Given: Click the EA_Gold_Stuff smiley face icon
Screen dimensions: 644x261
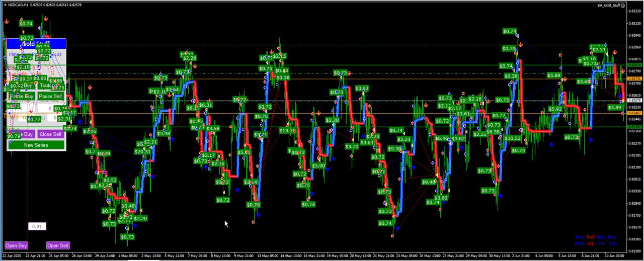Looking at the screenshot, I should (622, 5).
